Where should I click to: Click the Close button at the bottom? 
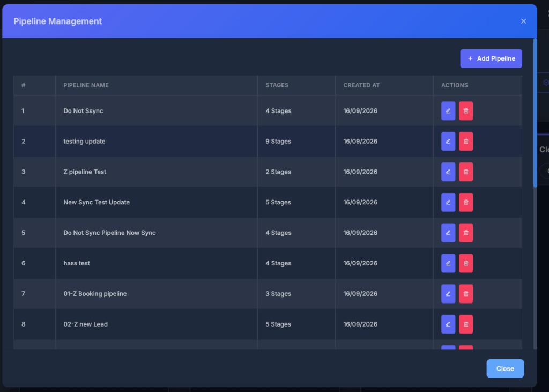(505, 368)
